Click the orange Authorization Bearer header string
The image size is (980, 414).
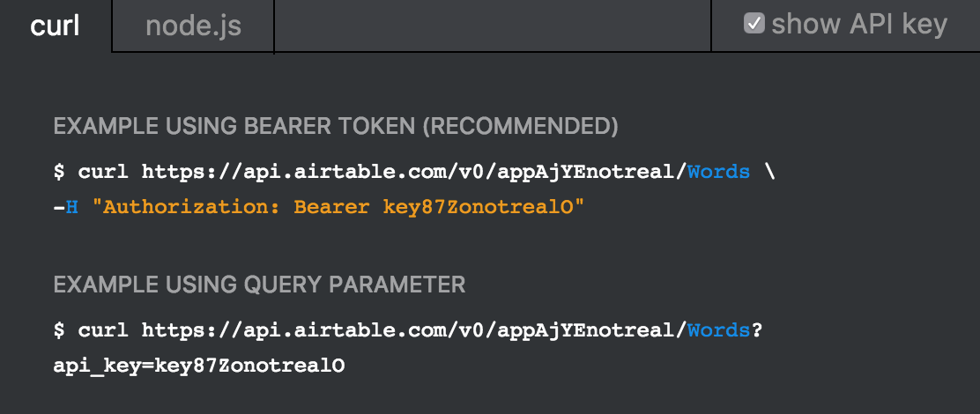(338, 207)
